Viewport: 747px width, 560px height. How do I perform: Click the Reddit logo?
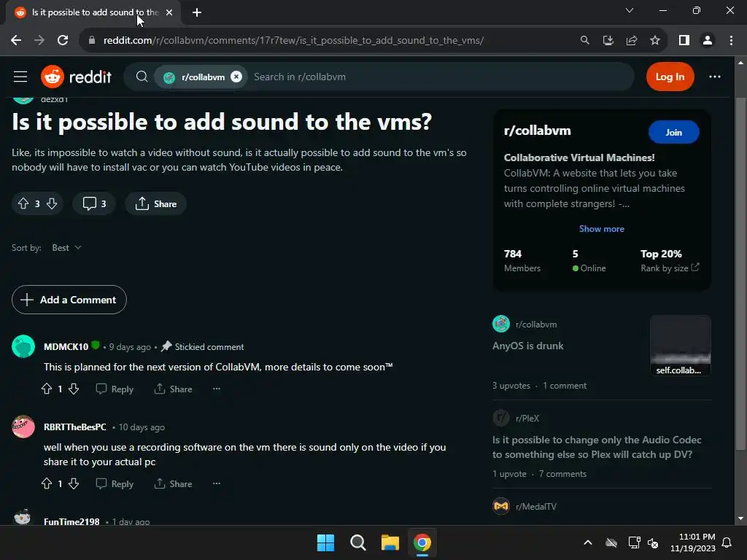pyautogui.click(x=76, y=77)
